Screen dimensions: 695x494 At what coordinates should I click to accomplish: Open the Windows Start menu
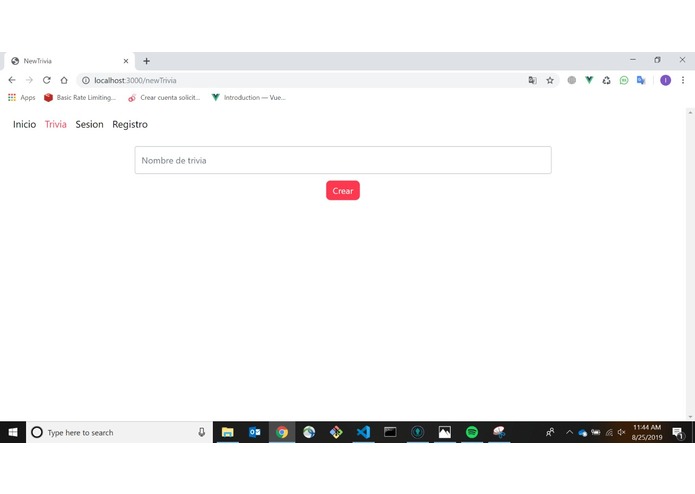coord(13,432)
